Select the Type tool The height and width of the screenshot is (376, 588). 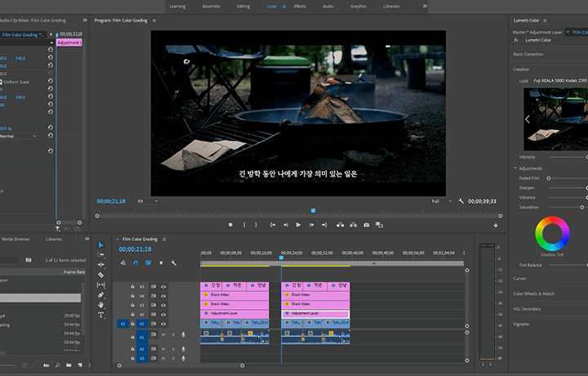coord(101,315)
